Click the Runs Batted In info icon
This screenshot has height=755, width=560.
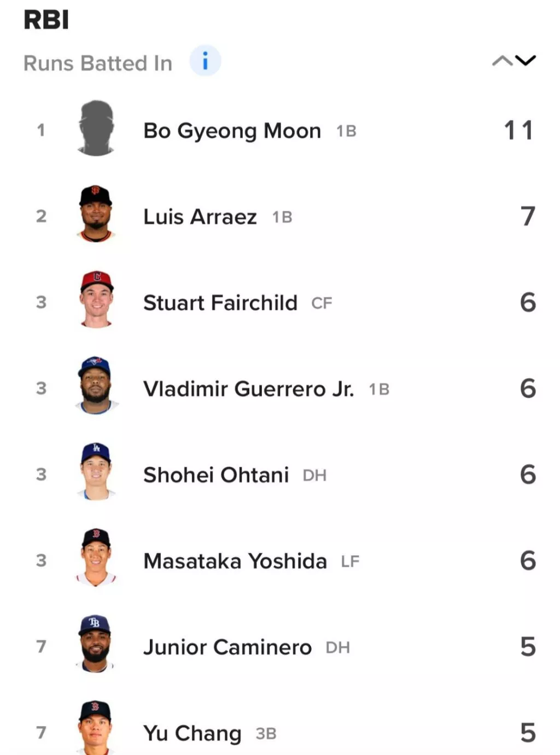point(205,61)
